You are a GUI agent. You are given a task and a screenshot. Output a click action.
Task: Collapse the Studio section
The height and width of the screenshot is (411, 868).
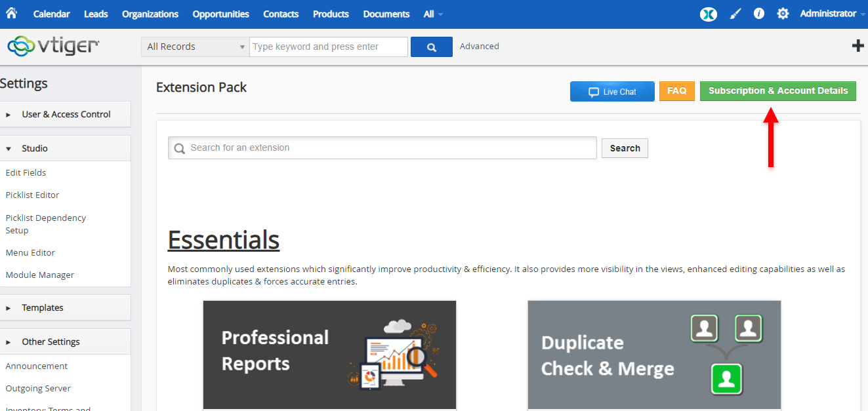(66, 148)
